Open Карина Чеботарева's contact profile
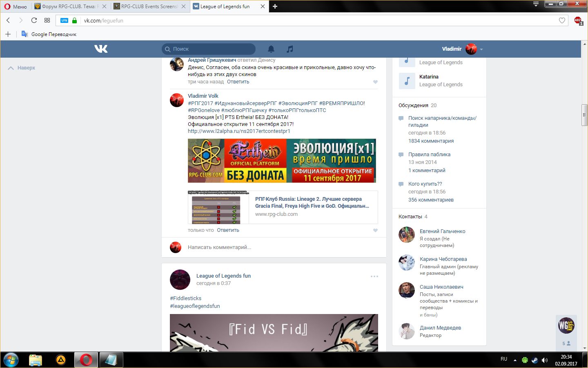588x368 pixels. [443, 259]
